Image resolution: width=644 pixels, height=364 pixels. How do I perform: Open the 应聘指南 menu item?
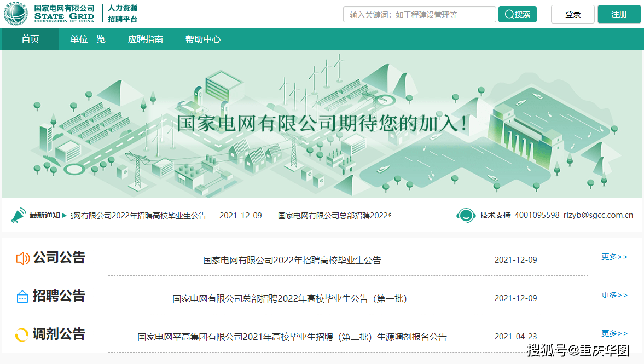click(x=146, y=39)
